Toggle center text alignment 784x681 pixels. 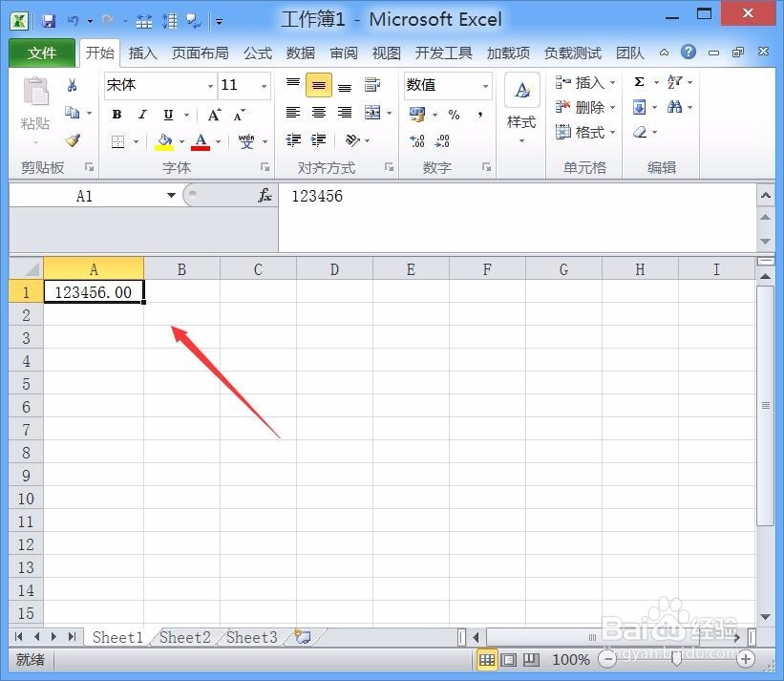(x=319, y=113)
